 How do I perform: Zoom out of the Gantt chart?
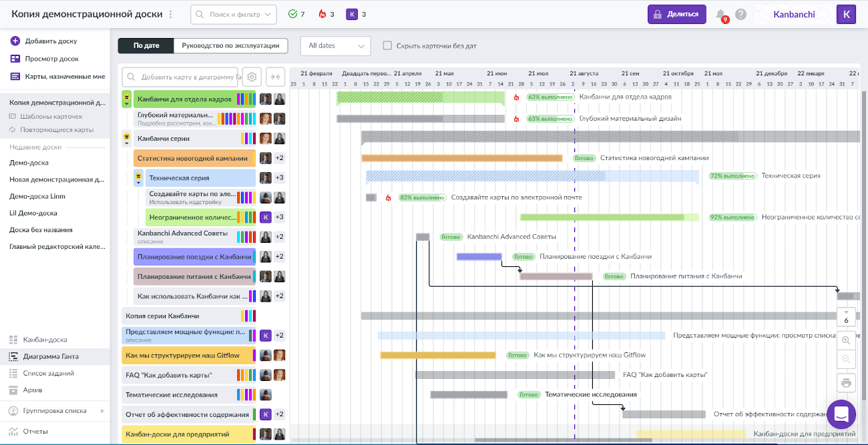846,359
